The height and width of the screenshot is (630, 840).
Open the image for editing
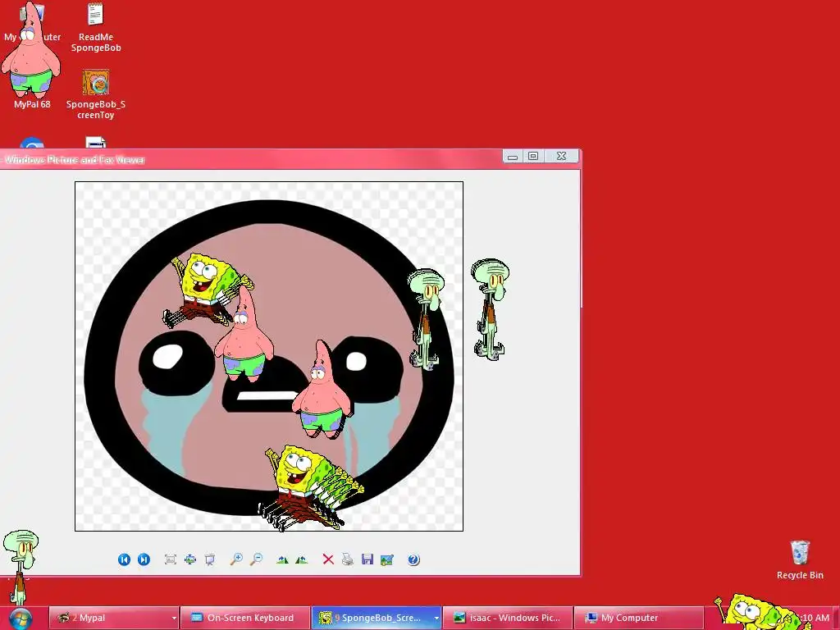387,559
